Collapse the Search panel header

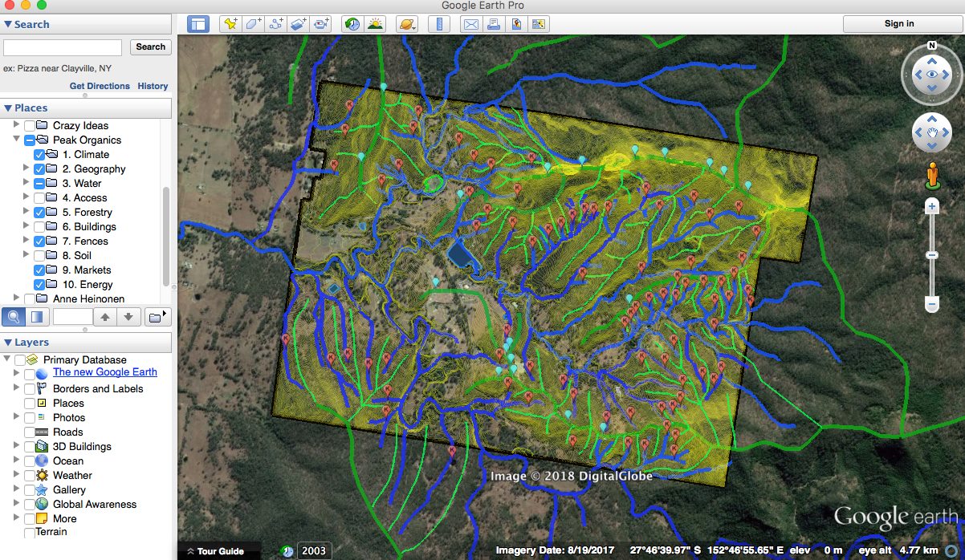coord(86,24)
